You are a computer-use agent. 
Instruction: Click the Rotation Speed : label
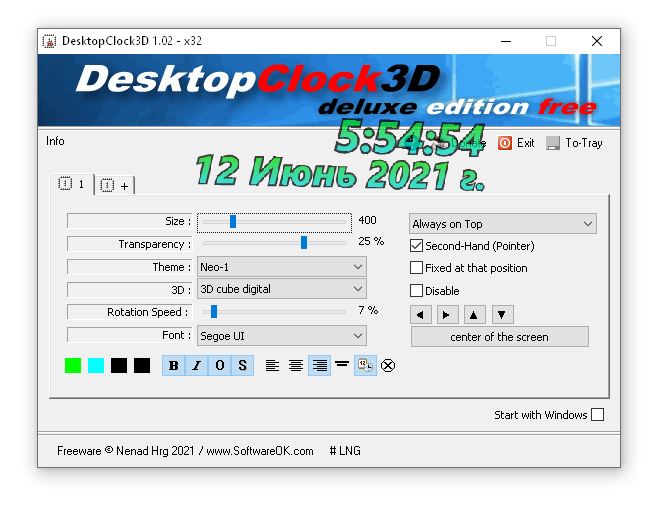tap(129, 312)
